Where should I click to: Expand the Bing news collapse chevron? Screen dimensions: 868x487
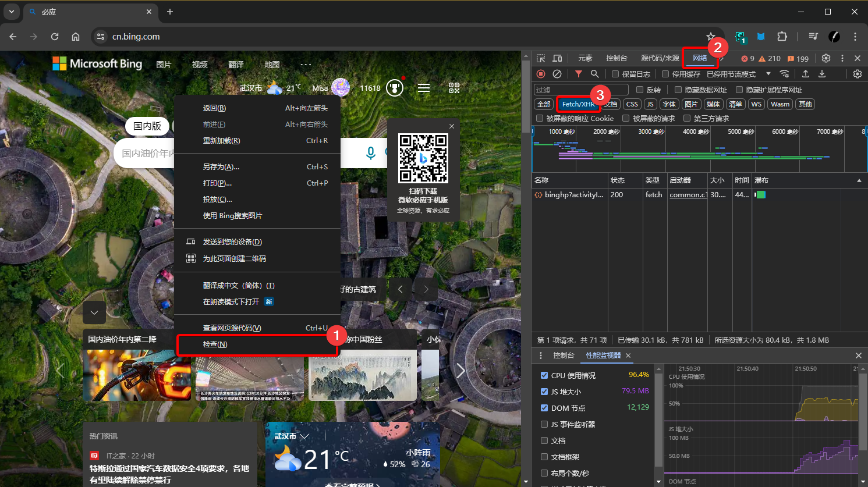coord(94,312)
